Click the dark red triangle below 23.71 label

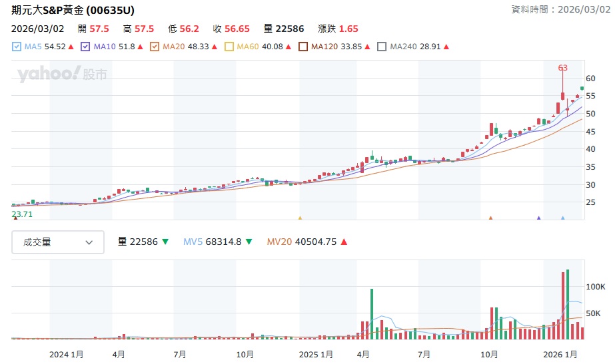[x=15, y=218]
